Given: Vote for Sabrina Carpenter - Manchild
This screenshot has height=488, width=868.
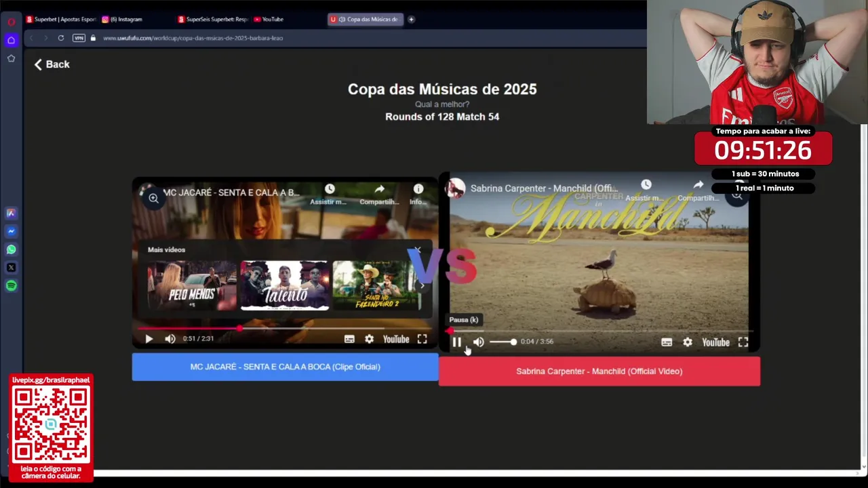Looking at the screenshot, I should 599,371.
